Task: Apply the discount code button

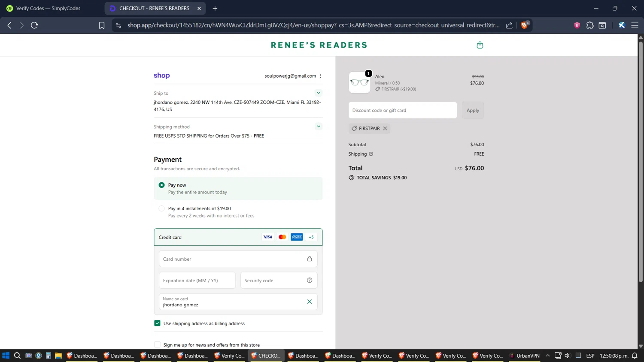Action: pos(473,110)
